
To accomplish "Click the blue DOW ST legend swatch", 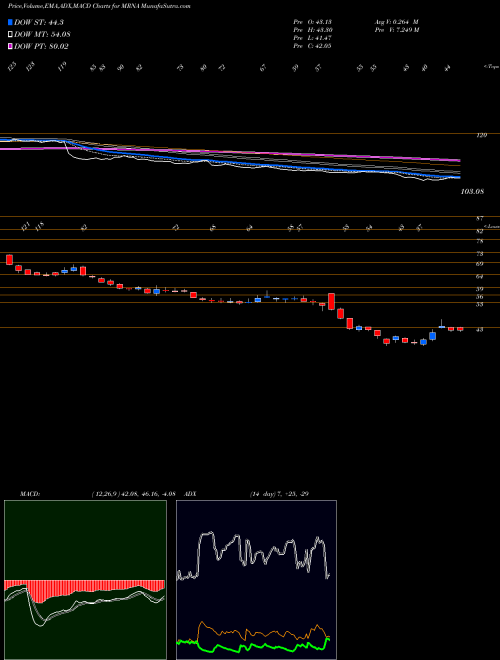I will click(x=11, y=23).
